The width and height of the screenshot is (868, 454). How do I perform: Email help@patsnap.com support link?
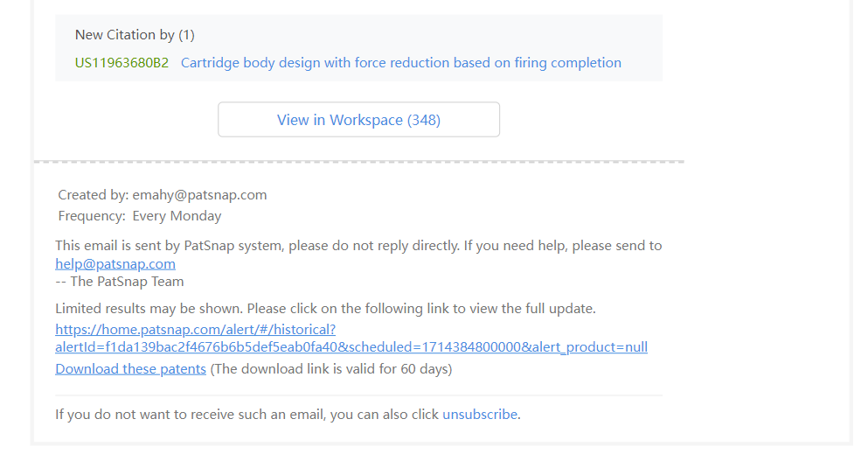tap(115, 263)
